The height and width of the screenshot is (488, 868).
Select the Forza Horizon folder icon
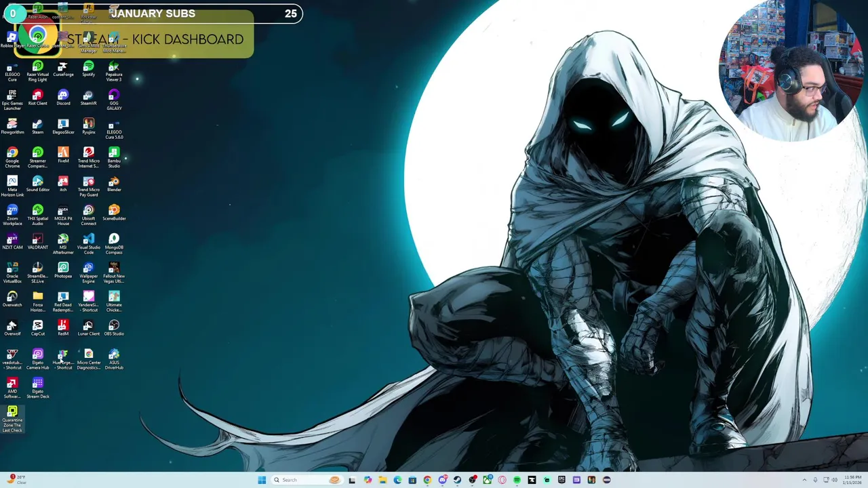point(38,302)
